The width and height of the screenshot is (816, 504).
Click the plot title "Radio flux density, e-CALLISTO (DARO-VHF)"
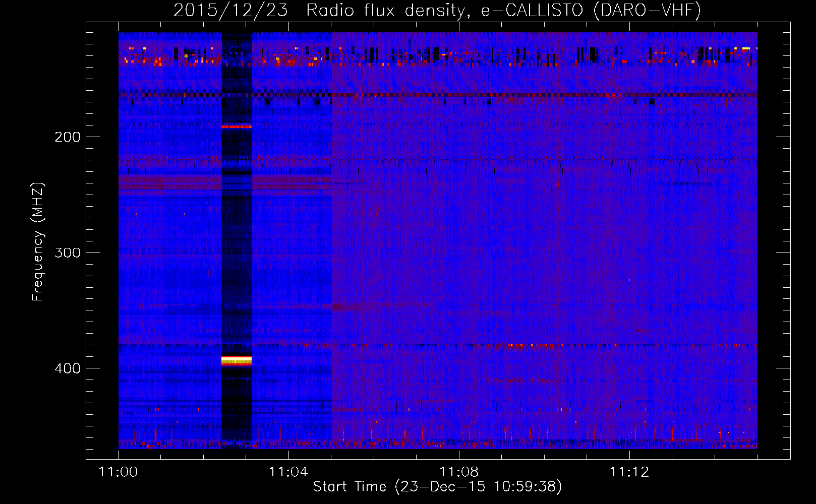point(503,11)
